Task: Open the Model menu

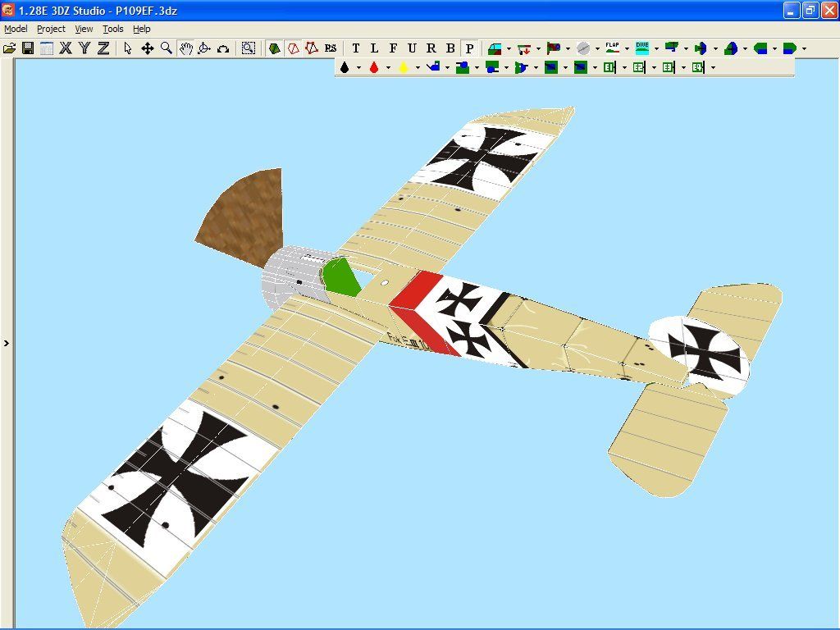Action: coord(16,29)
